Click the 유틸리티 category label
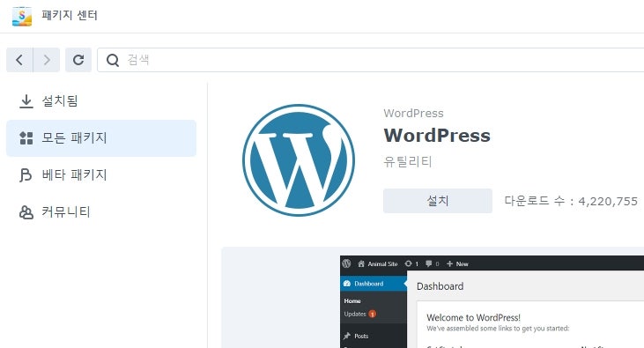 (407, 161)
